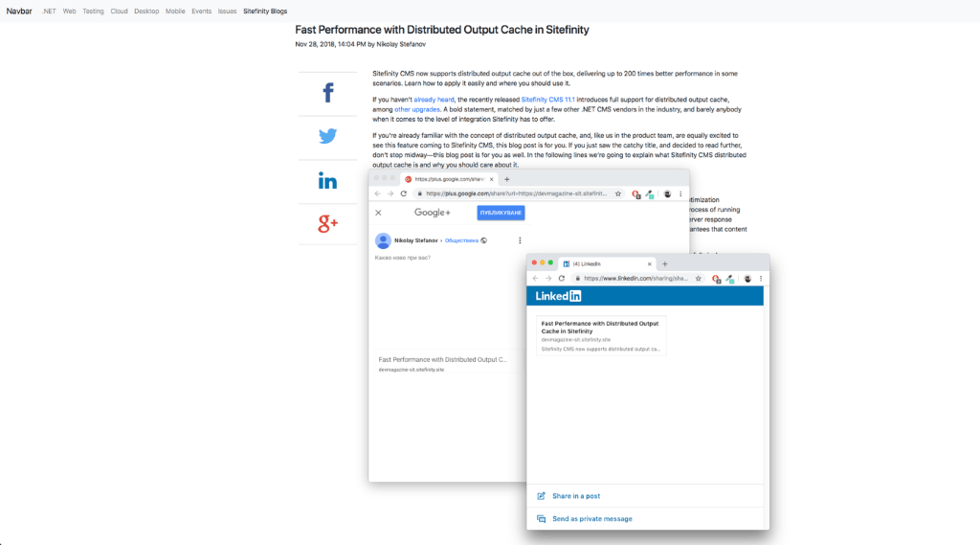The height and width of the screenshot is (545, 980).
Task: Open the Chrome menu in the LinkedIn window
Action: tap(762, 278)
